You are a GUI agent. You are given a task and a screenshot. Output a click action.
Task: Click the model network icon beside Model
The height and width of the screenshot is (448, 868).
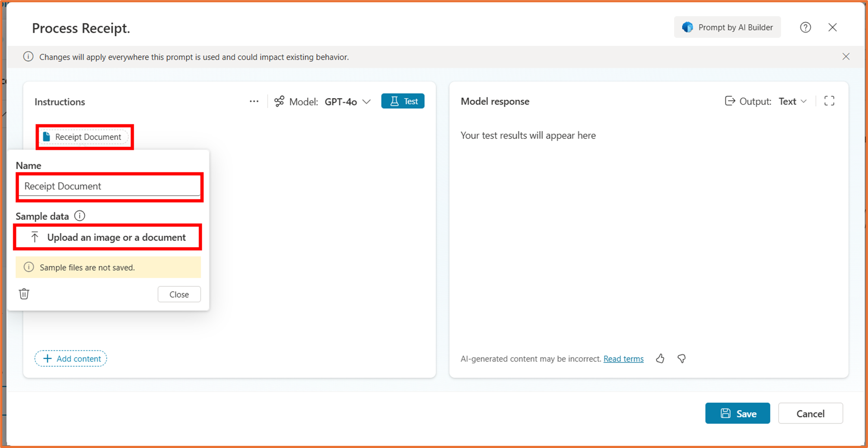click(x=279, y=101)
